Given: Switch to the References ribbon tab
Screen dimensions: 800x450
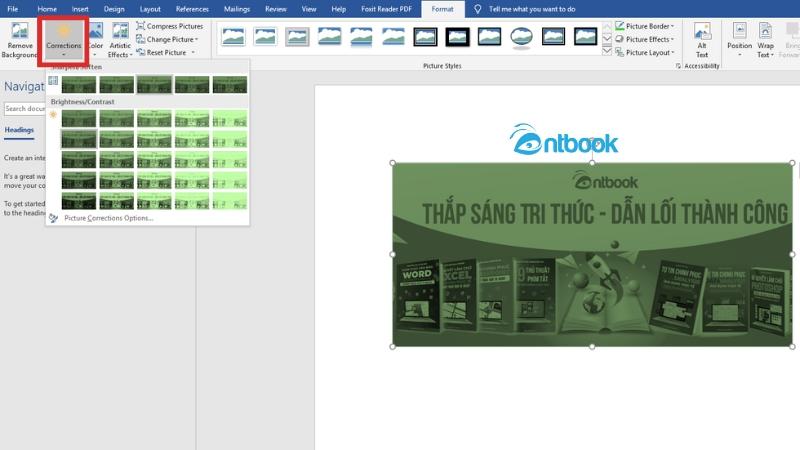Looking at the screenshot, I should 192,9.
